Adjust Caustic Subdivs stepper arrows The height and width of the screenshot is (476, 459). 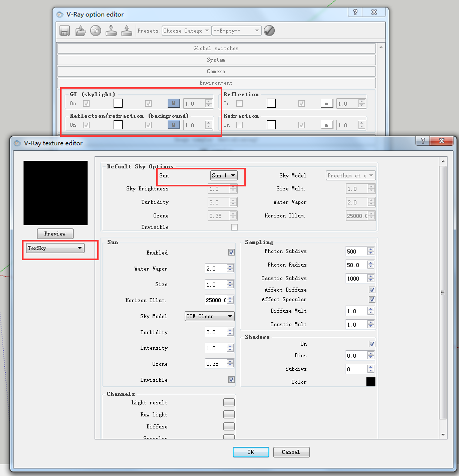point(371,279)
